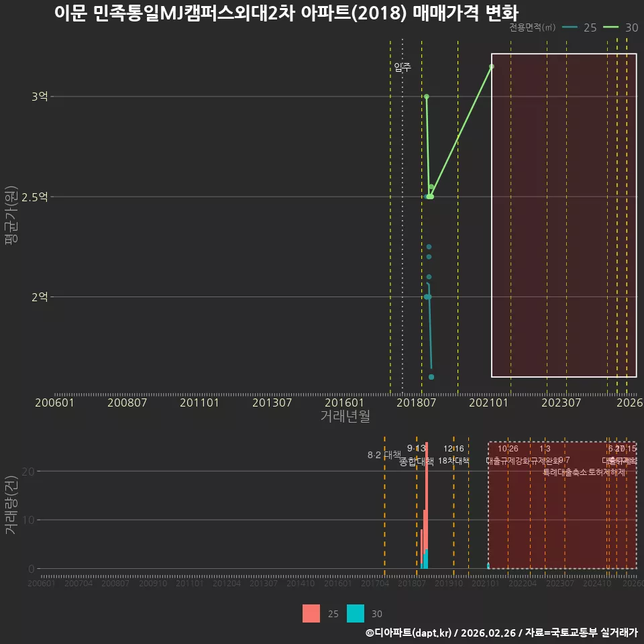This screenshot has width=644, height=644.
Task: Select the green data point at 3억
Action: [x=427, y=97]
